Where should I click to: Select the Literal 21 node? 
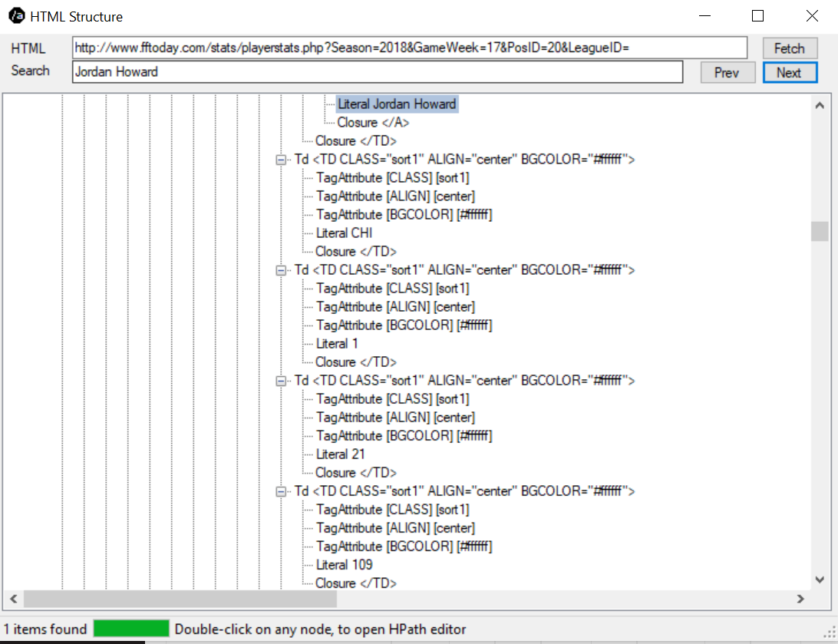click(340, 454)
